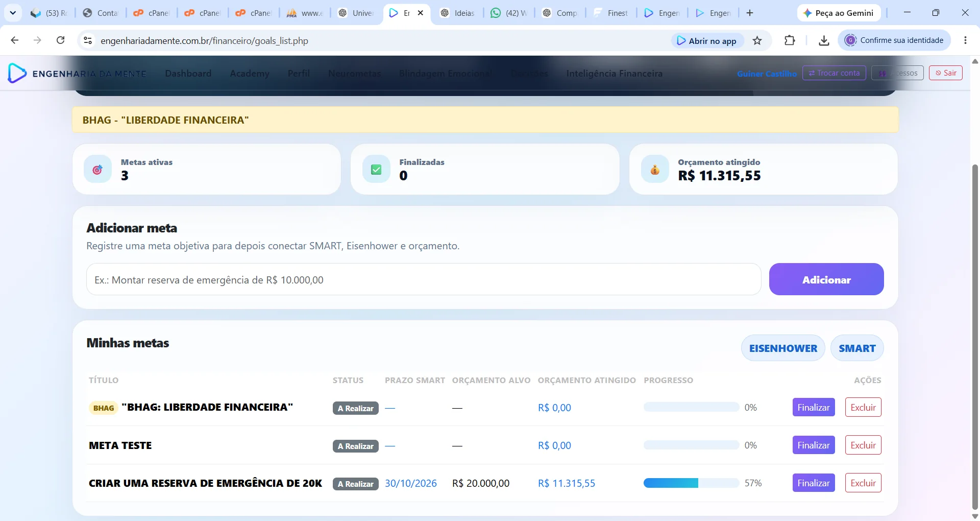Finalize the META TESTE goal
The height and width of the screenshot is (521, 980).
pyautogui.click(x=814, y=445)
